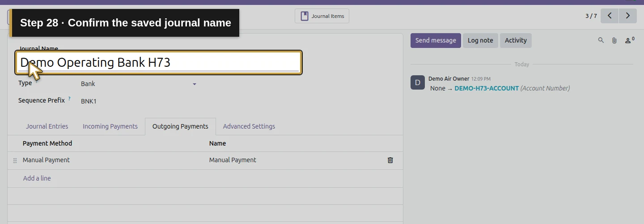
Task: Select the Manual Payment name cell
Action: coord(293,160)
